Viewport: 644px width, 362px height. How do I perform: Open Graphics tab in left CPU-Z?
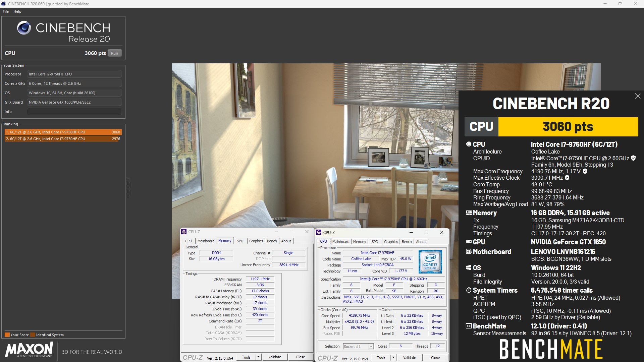coord(256,241)
